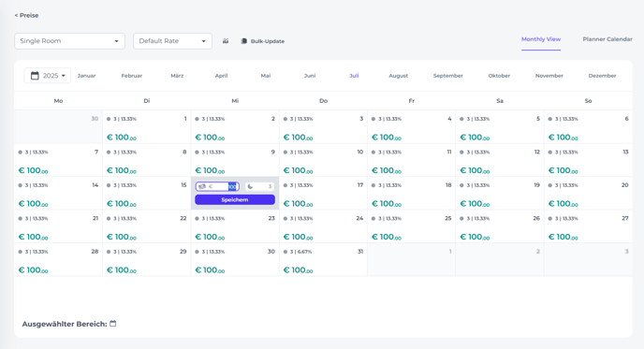
Task: Click day number 29 in the calendar
Action: 183,252
